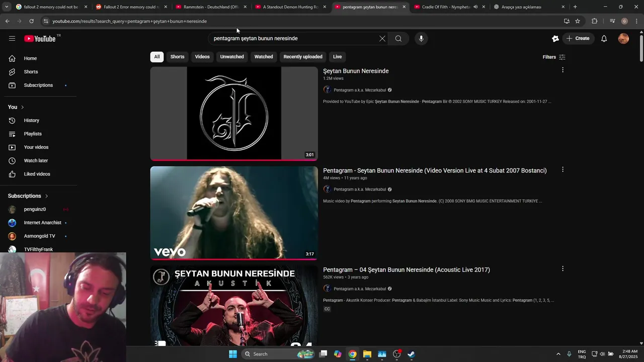Open a new Chrome tab
This screenshot has width=644, height=362.
(x=575, y=7)
